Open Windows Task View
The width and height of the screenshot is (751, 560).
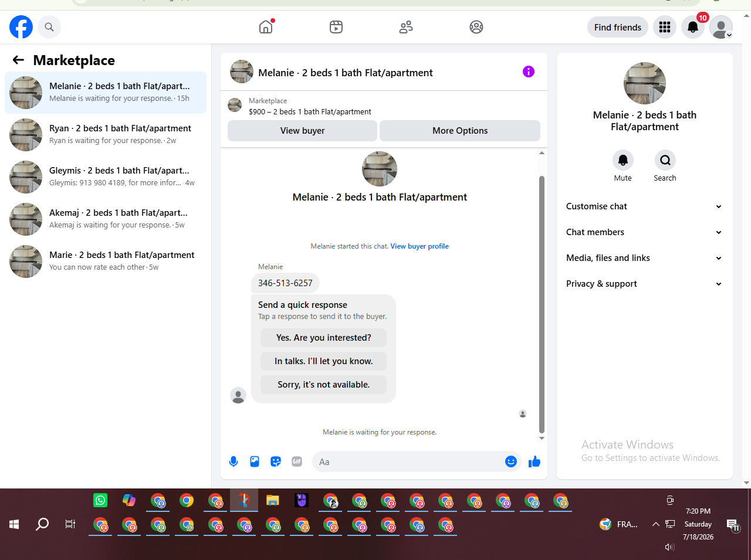[x=70, y=524]
